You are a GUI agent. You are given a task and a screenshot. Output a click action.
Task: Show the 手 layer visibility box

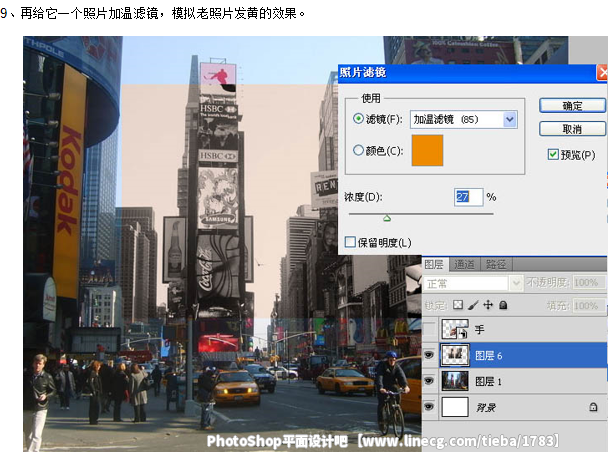tap(429, 329)
